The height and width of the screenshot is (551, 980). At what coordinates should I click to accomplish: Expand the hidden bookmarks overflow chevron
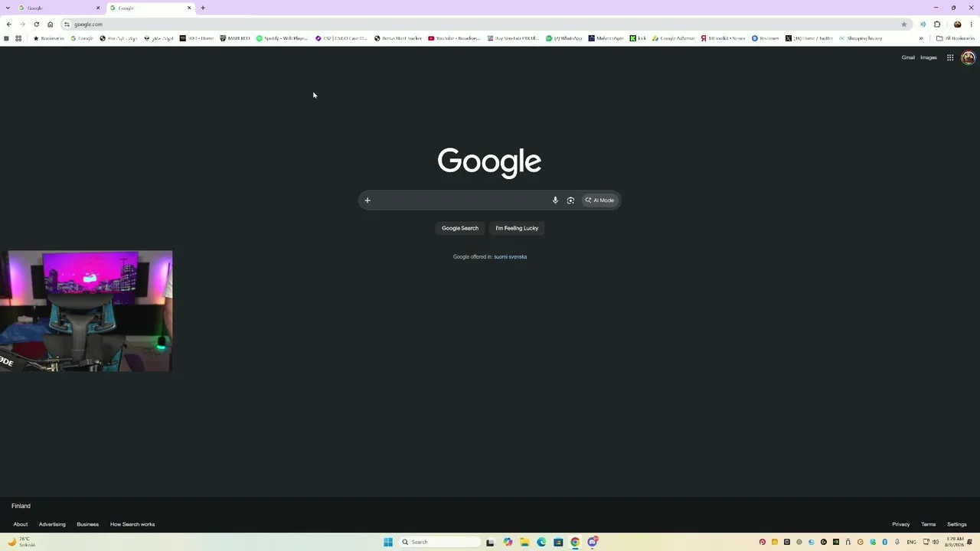point(921,38)
